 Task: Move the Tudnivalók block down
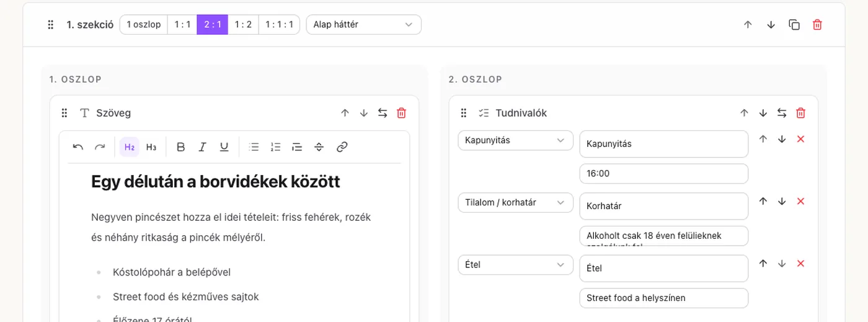click(763, 113)
